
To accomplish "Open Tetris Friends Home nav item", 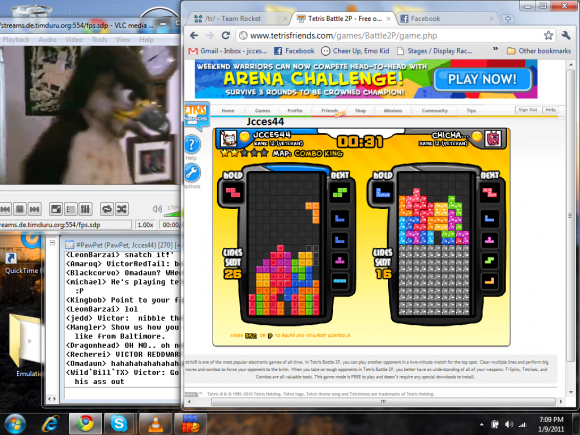I will [228, 111].
